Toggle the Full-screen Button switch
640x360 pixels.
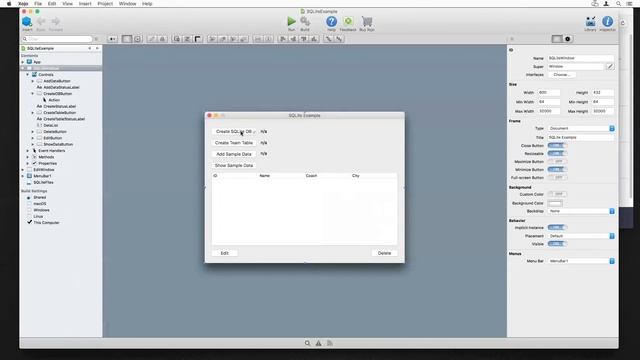[x=557, y=178]
